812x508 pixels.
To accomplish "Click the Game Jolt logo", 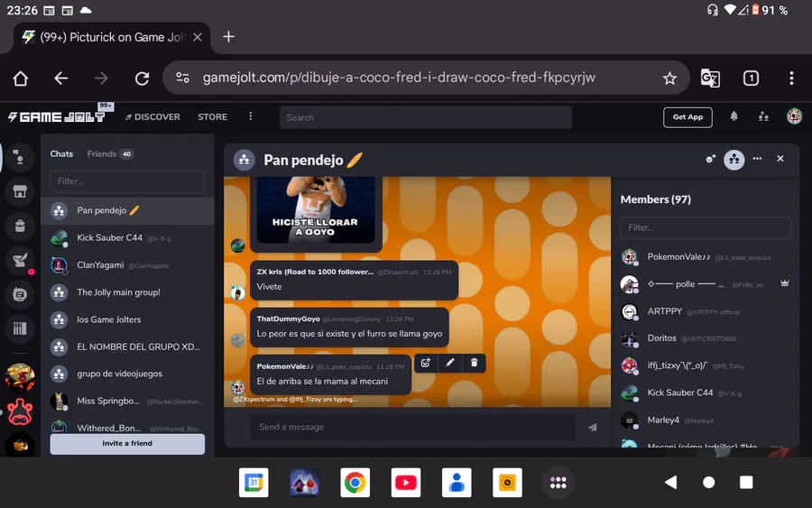I will point(57,117).
